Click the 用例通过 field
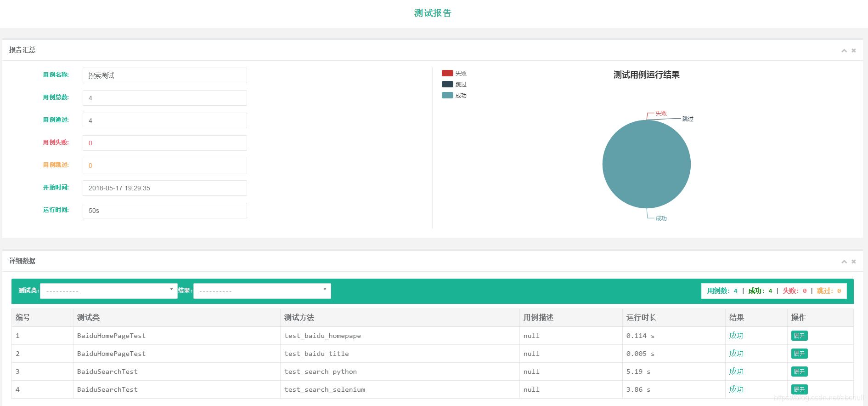This screenshot has width=868, height=406. (165, 120)
